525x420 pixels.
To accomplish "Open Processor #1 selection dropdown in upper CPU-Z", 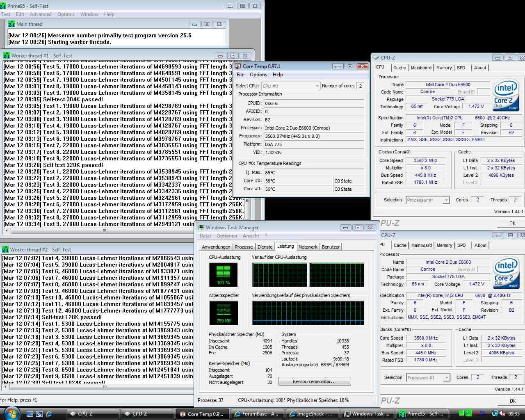I will click(428, 200).
